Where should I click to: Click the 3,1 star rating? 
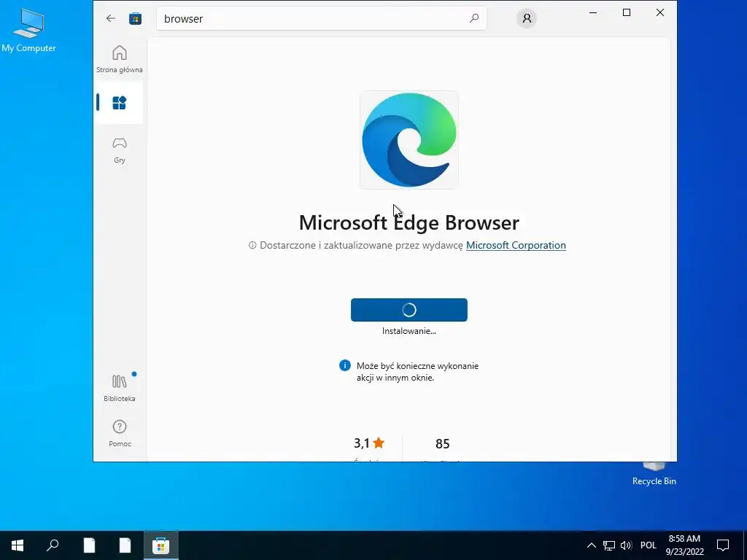coord(369,443)
